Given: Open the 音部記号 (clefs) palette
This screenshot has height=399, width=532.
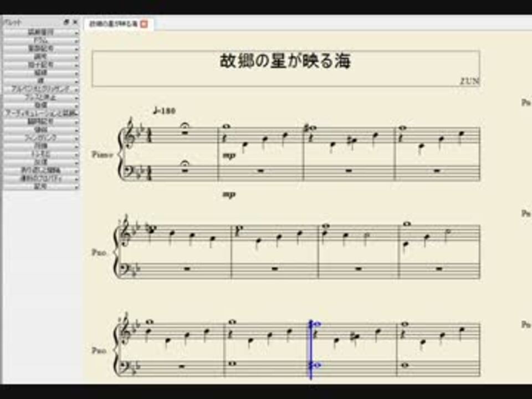Looking at the screenshot, I should (x=41, y=49).
